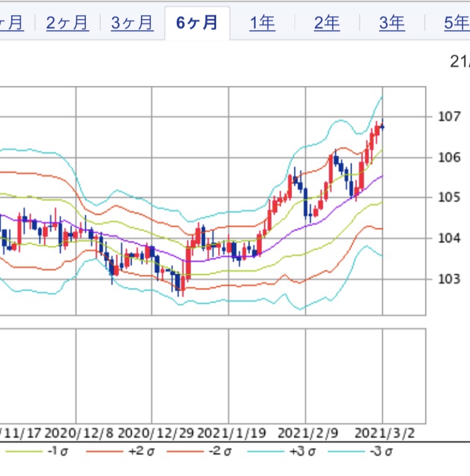470x476 pixels.
Task: Select the 2ヶ月 period tab
Action: point(67,24)
